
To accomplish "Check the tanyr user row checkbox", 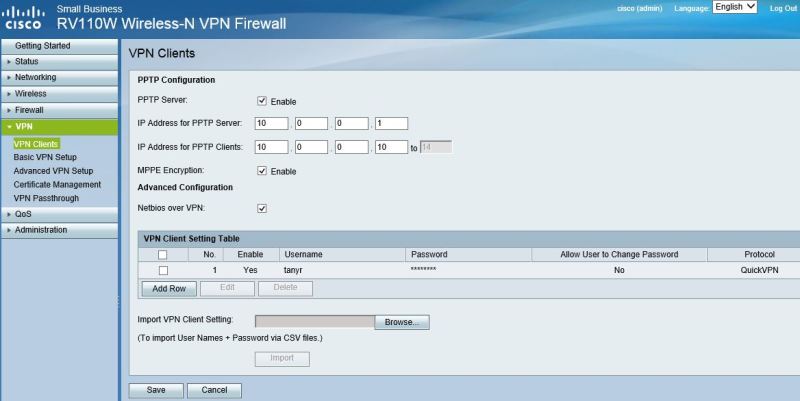I will coord(163,270).
